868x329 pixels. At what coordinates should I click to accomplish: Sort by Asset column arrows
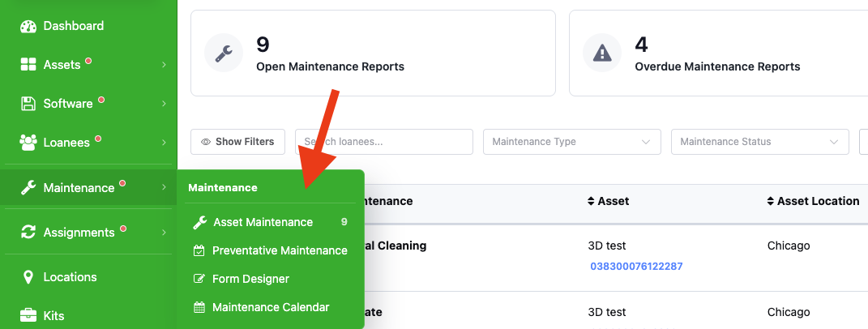point(591,201)
